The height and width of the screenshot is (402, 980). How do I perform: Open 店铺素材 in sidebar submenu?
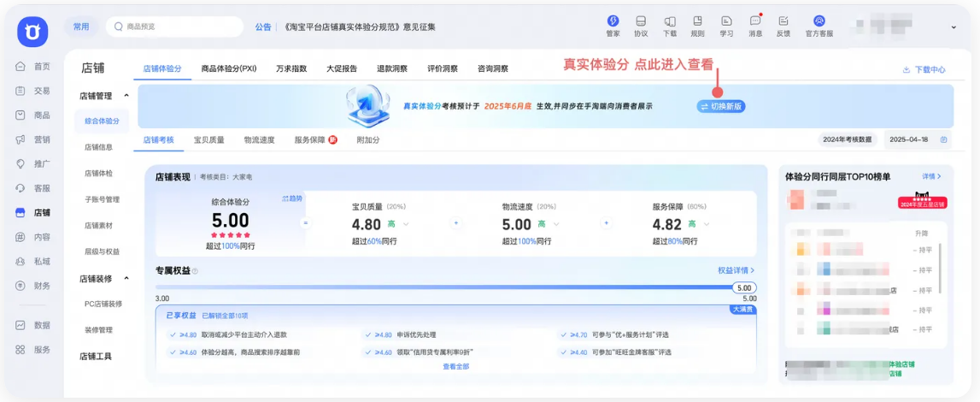point(99,225)
